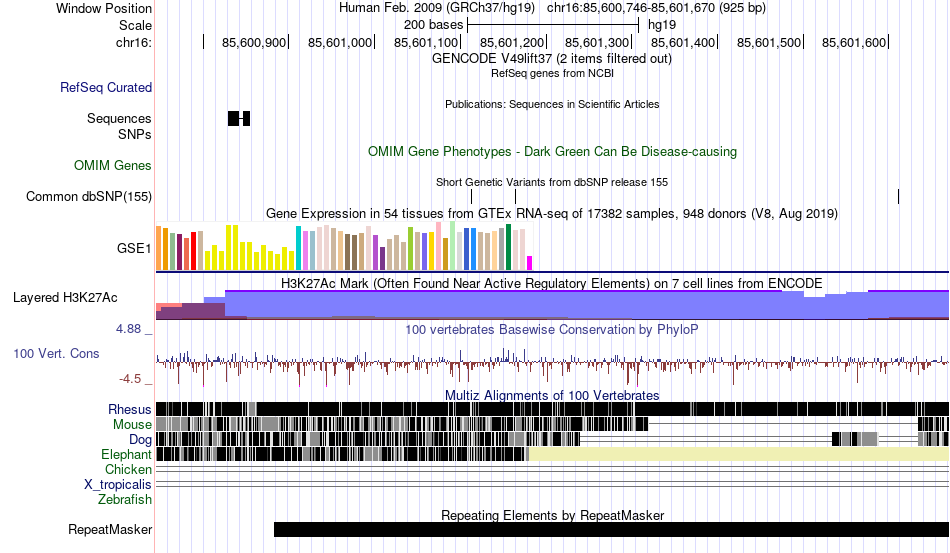Click the dark green bar in GSE1 chart

click(508, 247)
